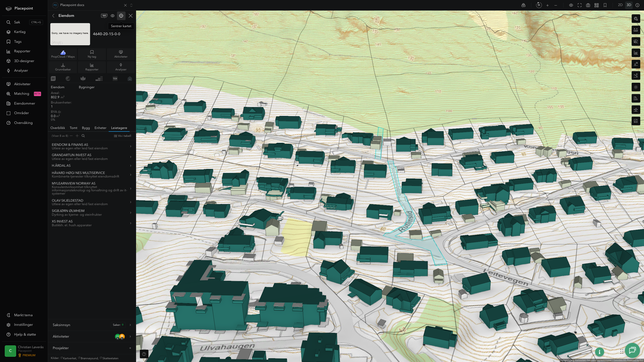Toggle map layer visibility eye in top toolbar
This screenshot has height=362, width=644.
pos(571,5)
